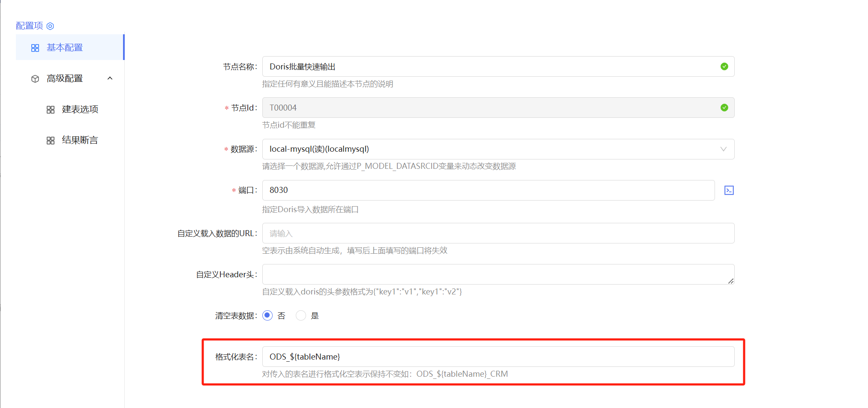
Task: Click the 数据源 dropdown arrow
Action: pyautogui.click(x=723, y=149)
